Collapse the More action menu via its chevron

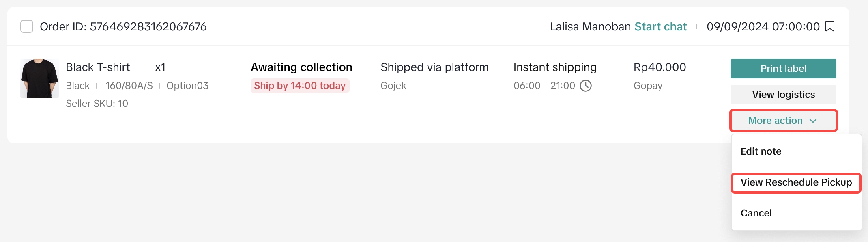click(x=812, y=121)
